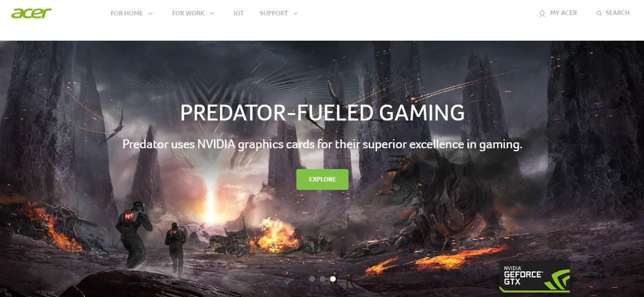Open the For Work menu

[188, 13]
